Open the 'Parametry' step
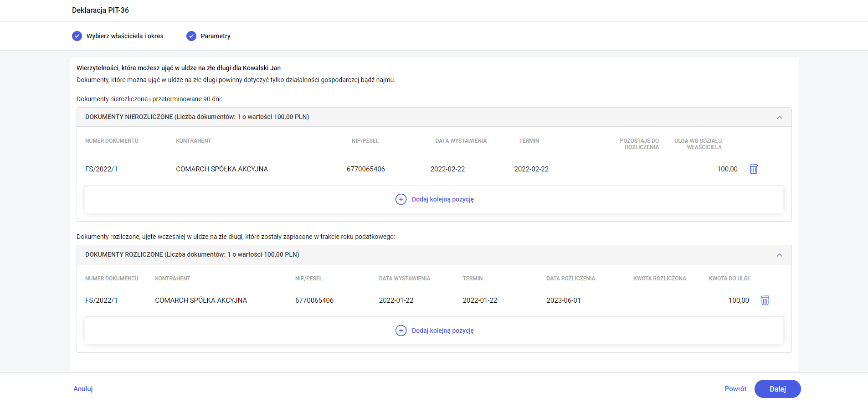Viewport: 868px width, 403px height. pos(215,36)
